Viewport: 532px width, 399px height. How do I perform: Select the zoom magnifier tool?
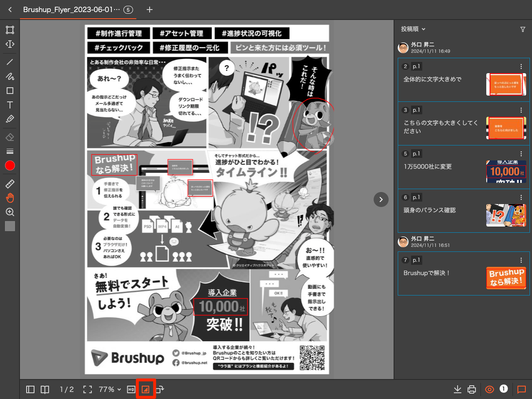[x=10, y=212]
